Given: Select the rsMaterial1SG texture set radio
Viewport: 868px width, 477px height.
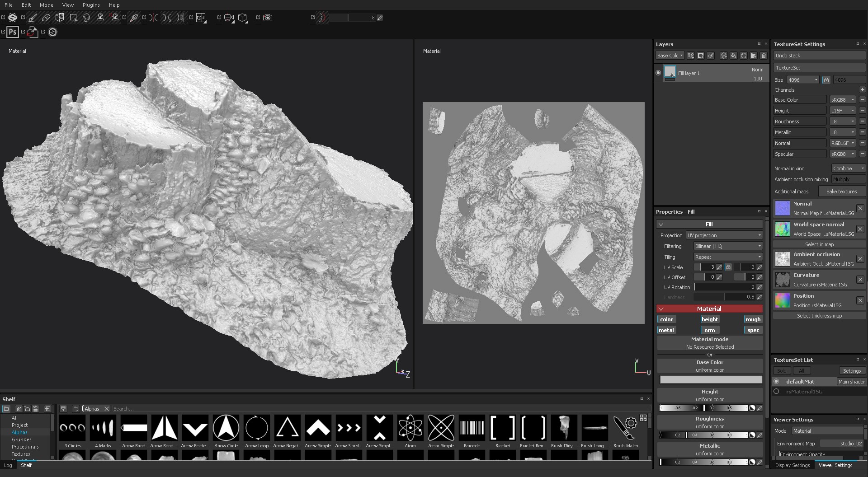Looking at the screenshot, I should tap(776, 392).
